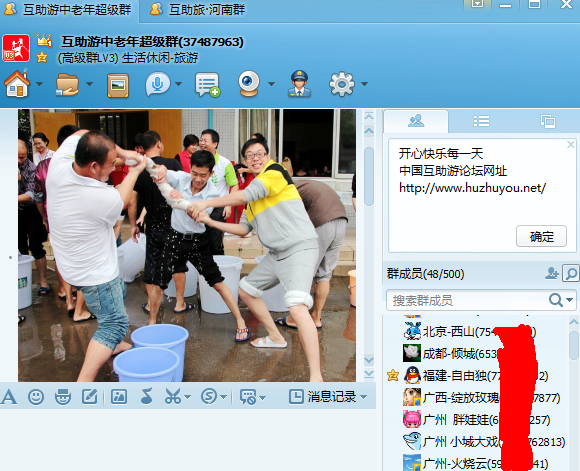Viewport: 580px width, 471px height.
Task: Open group settings gear icon
Action: 342,84
